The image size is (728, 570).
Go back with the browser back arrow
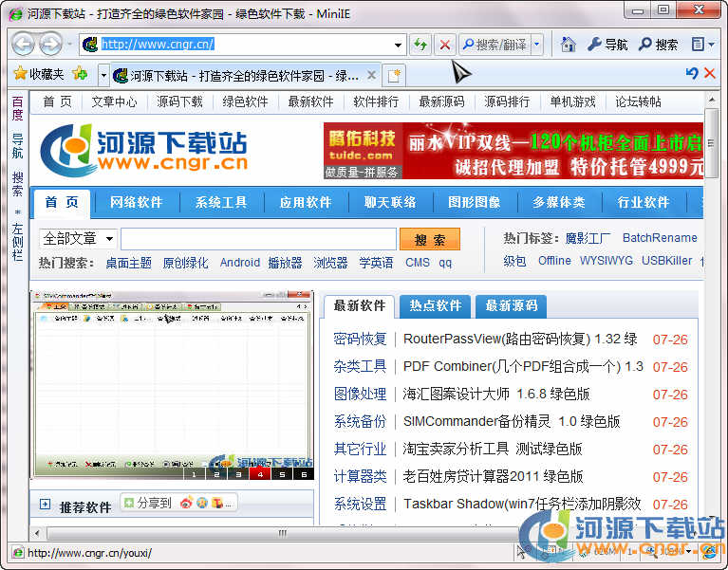[x=23, y=45]
